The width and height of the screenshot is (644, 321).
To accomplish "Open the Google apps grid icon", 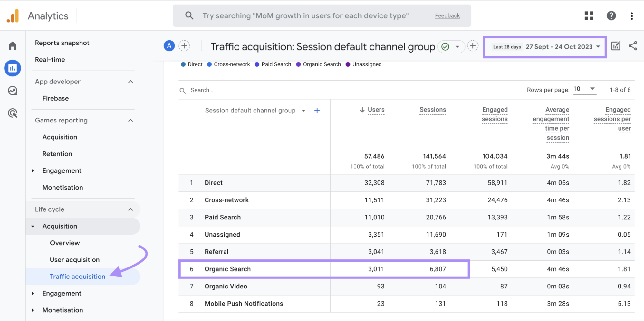I will point(589,15).
